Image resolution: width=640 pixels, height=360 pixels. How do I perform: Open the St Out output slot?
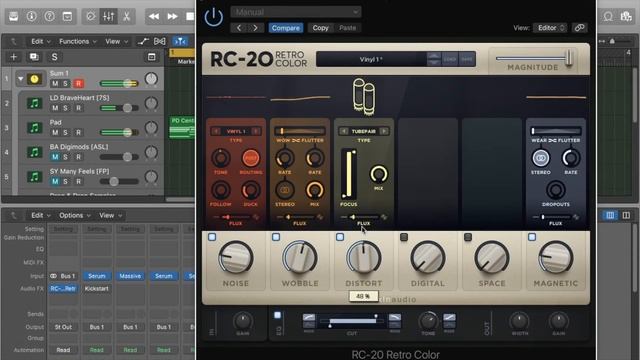(63, 327)
